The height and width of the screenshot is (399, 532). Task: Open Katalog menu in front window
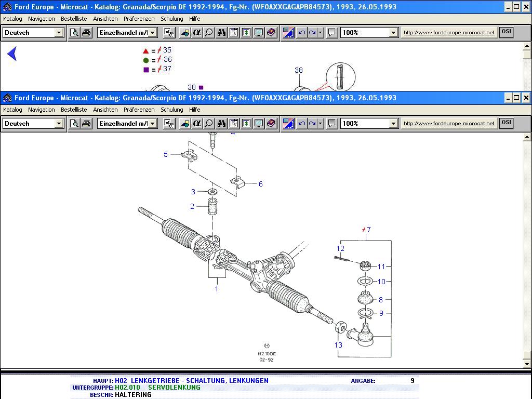tap(12, 110)
